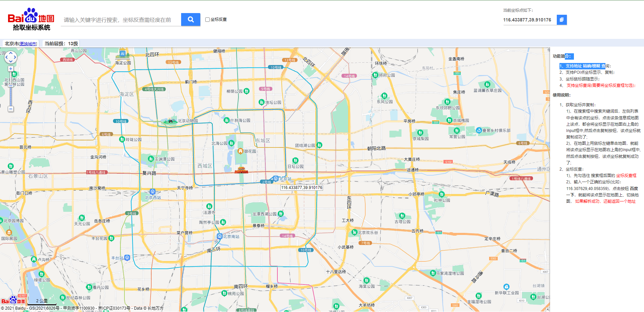The image size is (644, 312).
Task: Click the 更换城市 link to change city
Action: pyautogui.click(x=28, y=44)
